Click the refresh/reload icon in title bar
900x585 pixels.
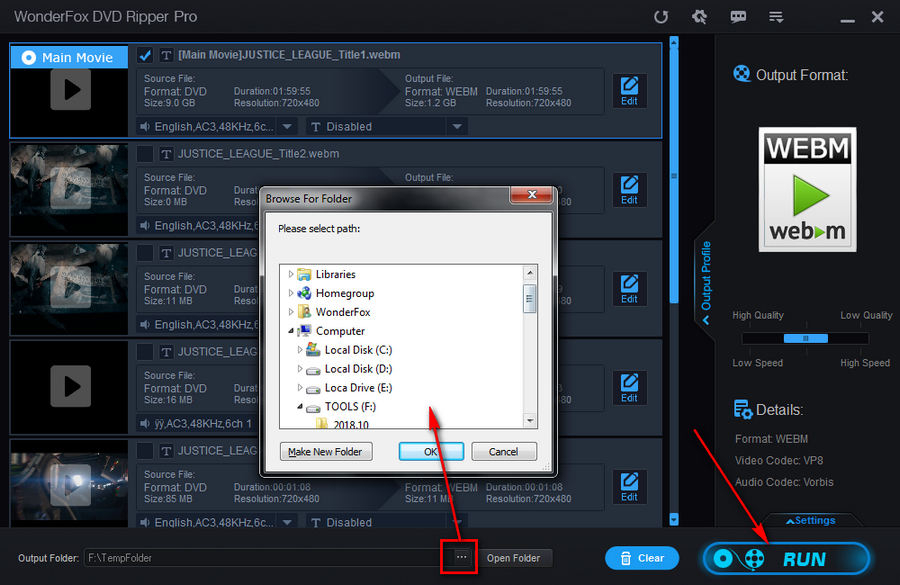(661, 17)
